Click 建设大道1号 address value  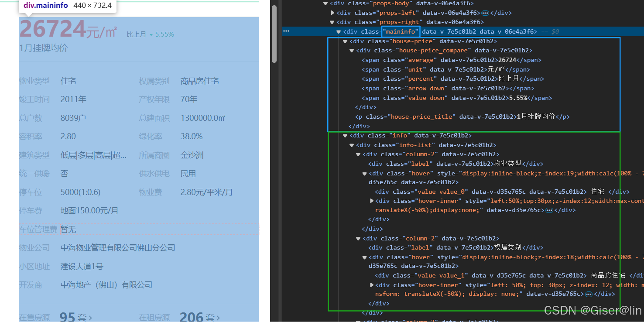[x=82, y=267]
